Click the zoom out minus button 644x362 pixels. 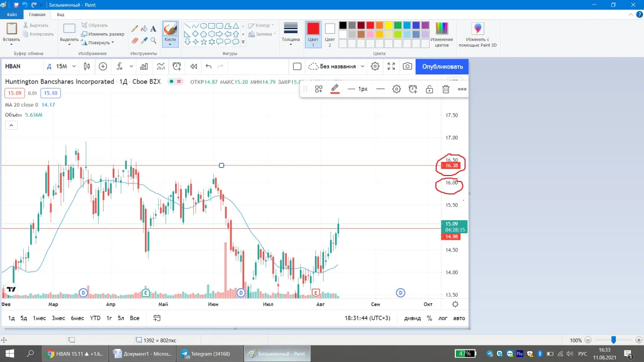[588, 340]
